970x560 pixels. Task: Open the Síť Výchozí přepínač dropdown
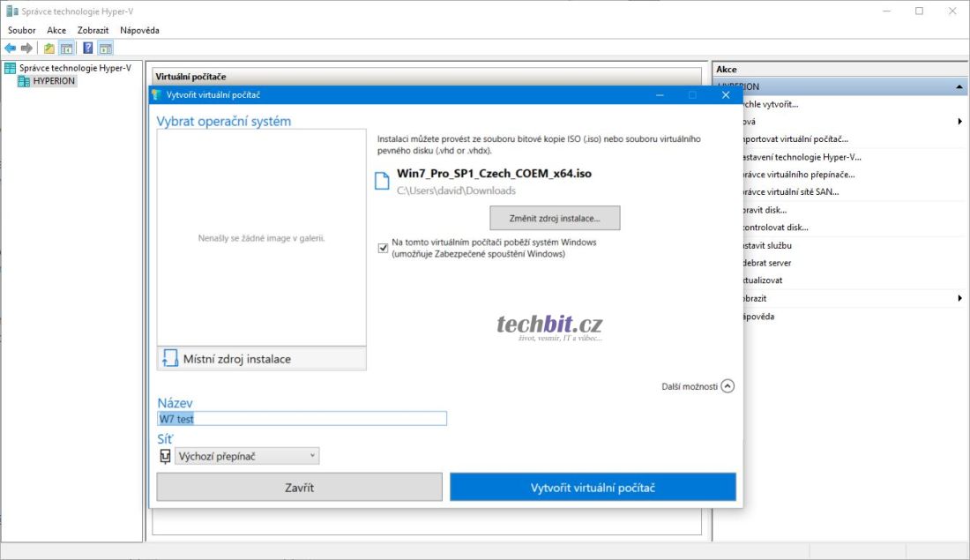[x=246, y=456]
